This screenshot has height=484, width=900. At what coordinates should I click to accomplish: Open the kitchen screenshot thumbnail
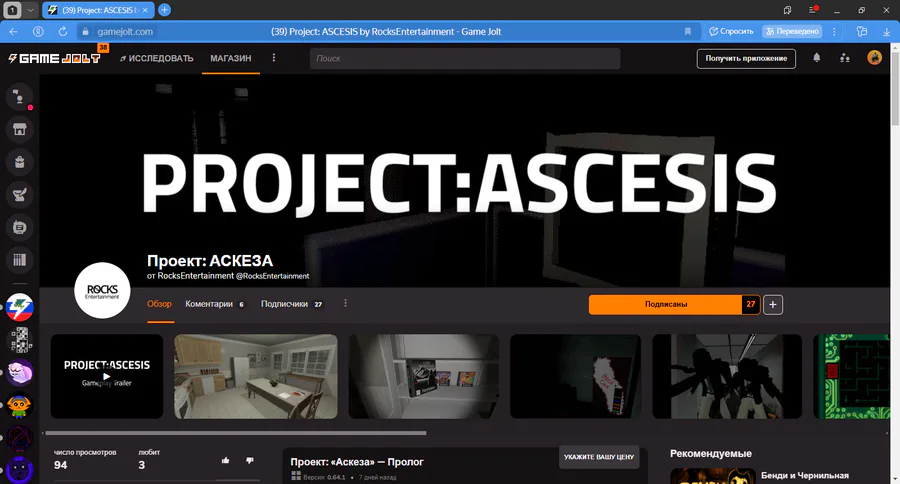click(256, 376)
